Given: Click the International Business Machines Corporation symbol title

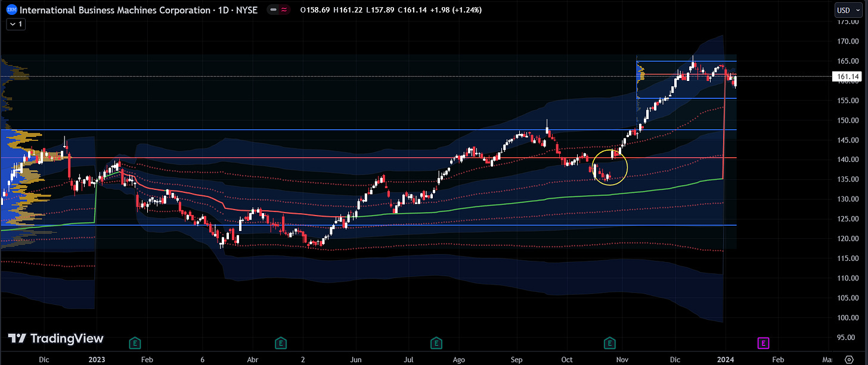Looking at the screenshot, I should point(115,10).
